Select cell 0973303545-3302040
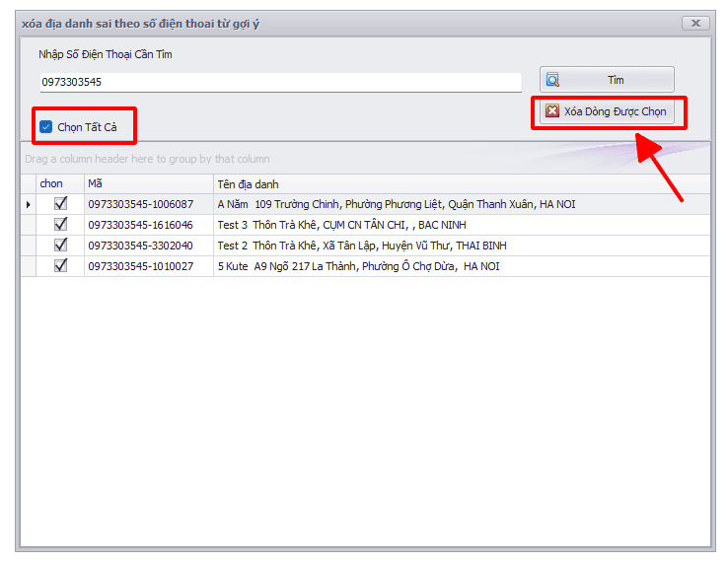Viewport: 728px width, 563px height. (x=149, y=246)
